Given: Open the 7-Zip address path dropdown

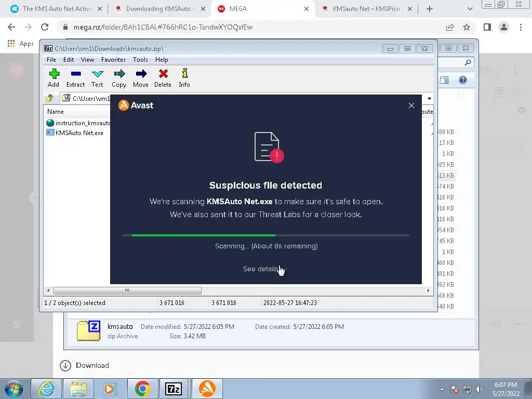Looking at the screenshot, I should point(429,98).
